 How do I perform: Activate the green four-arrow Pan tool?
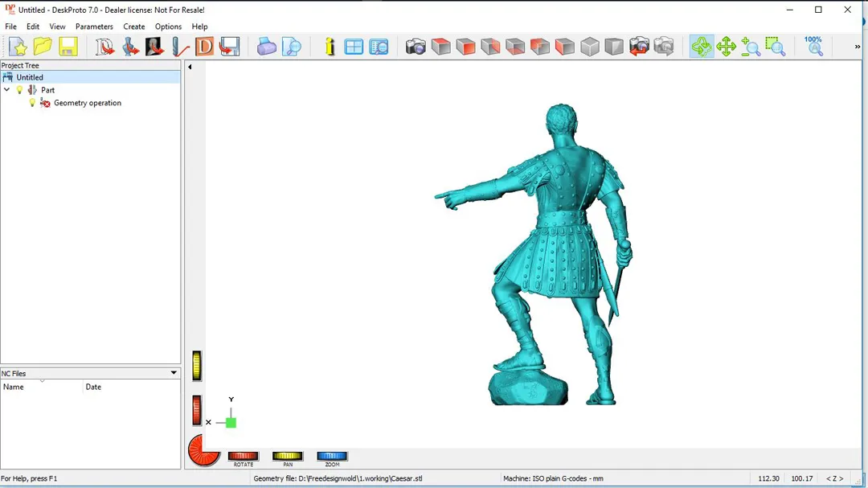click(727, 47)
